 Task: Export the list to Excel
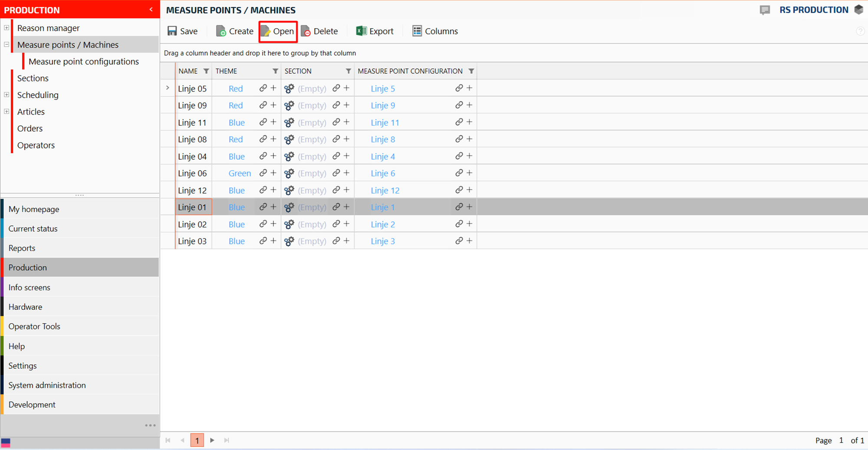[x=375, y=31]
